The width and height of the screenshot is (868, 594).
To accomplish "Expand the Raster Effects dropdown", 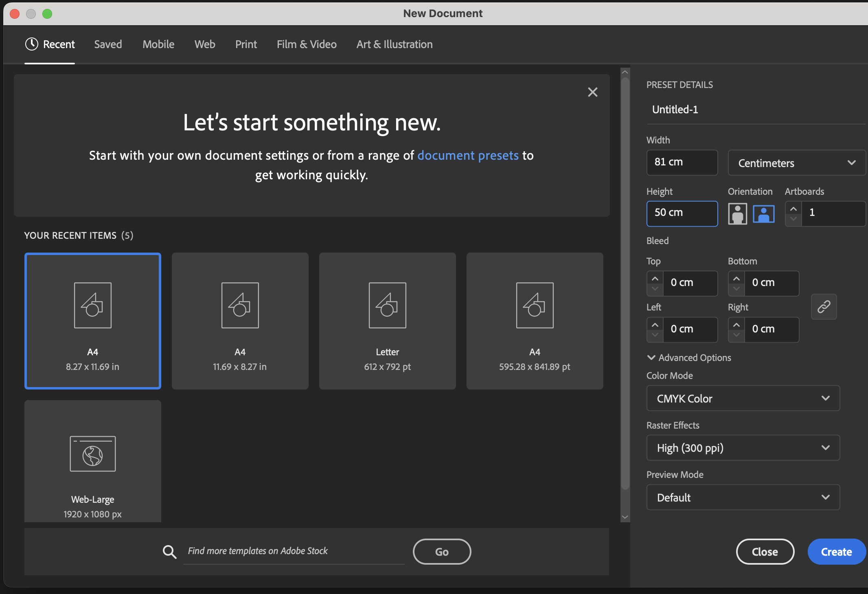I will [x=743, y=448].
